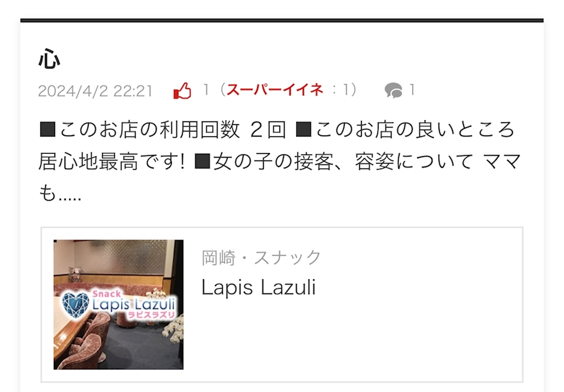Click the super-like count after スーパーイイネ

pos(346,89)
